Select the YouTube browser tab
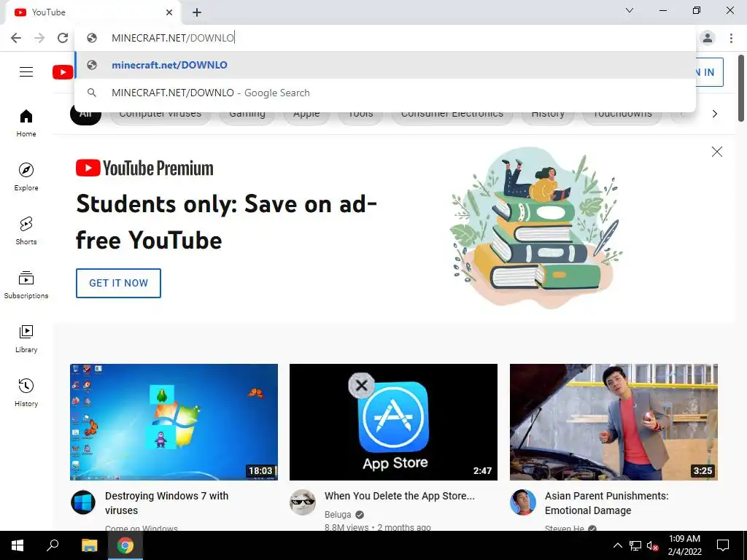 point(93,12)
